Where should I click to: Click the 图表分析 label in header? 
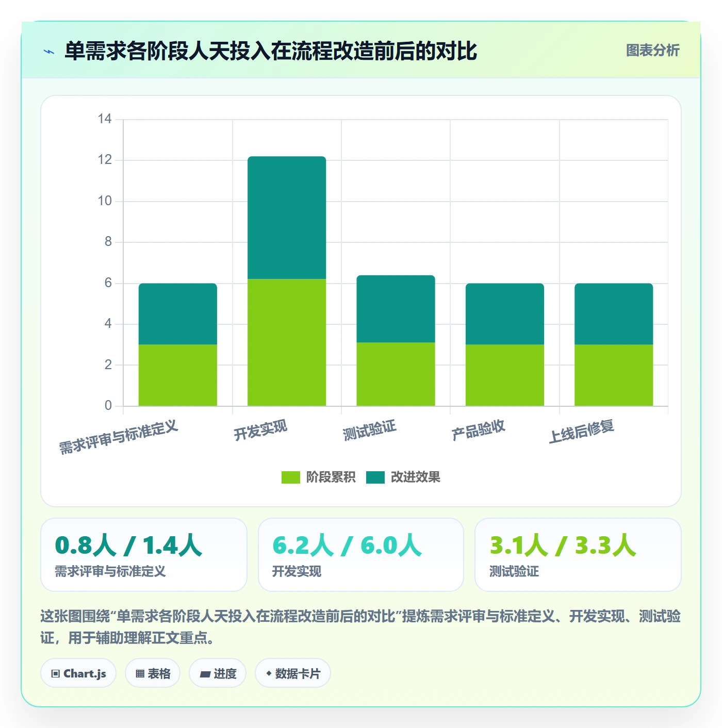point(652,51)
